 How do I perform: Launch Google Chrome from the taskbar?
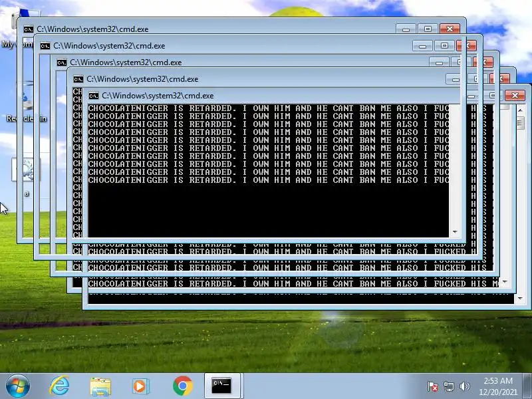[x=182, y=386]
